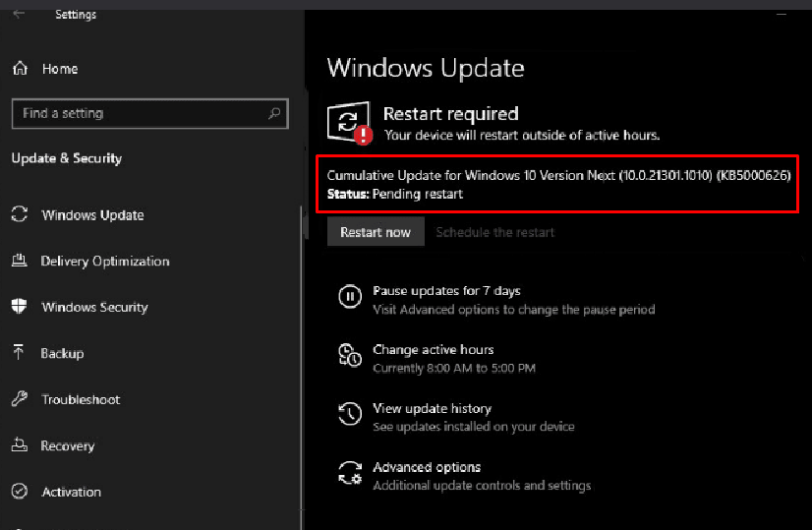Go back using the Settings back arrow
812x530 pixels.
tap(19, 14)
